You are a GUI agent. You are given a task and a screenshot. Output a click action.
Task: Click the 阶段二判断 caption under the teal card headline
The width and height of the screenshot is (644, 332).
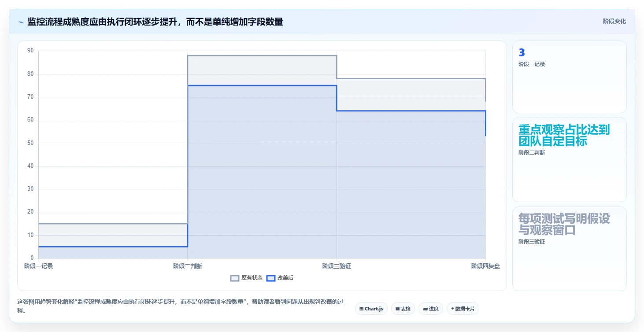532,153
